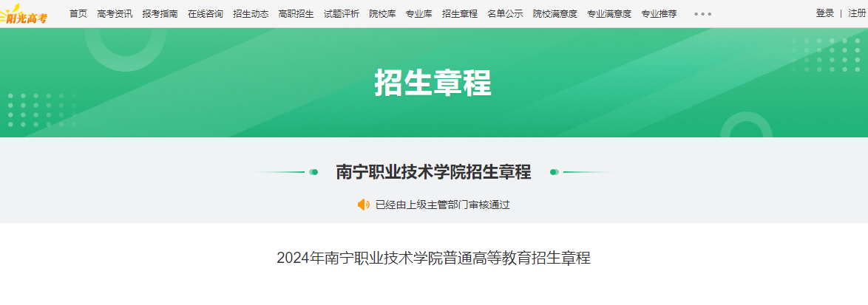This screenshot has width=868, height=305.
Task: Go to 院校库 page
Action: pyautogui.click(x=382, y=14)
